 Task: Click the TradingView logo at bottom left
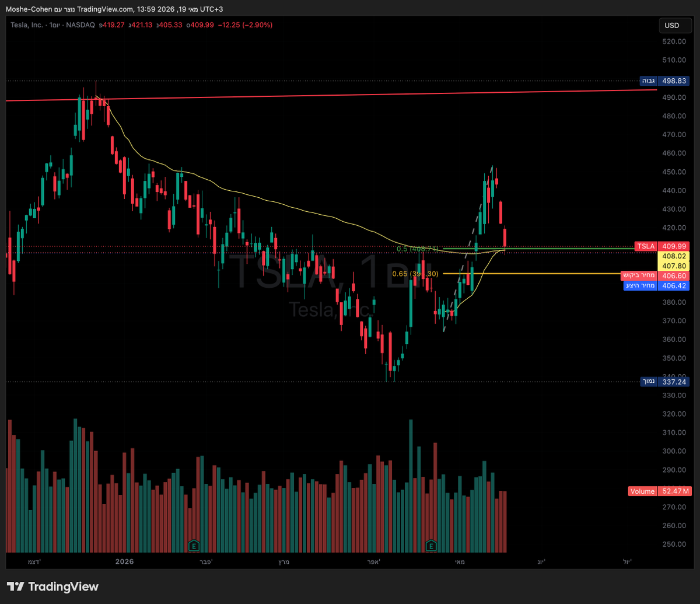52,586
